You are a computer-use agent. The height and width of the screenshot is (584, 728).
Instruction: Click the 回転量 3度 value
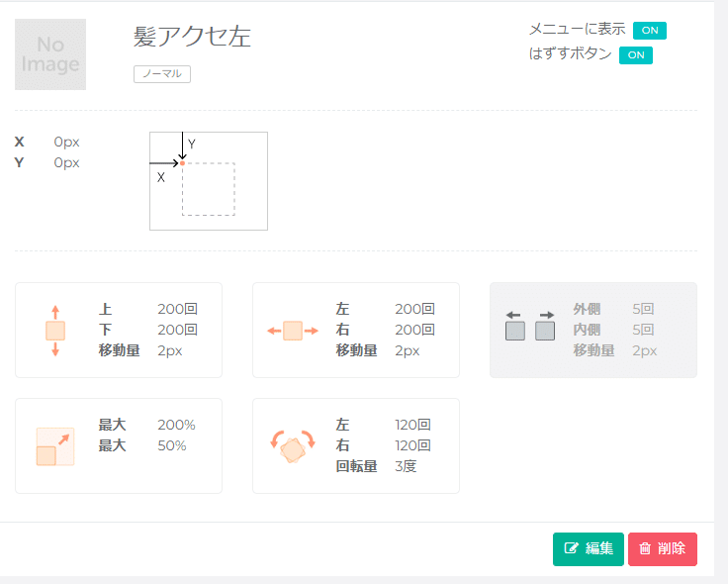tap(406, 466)
